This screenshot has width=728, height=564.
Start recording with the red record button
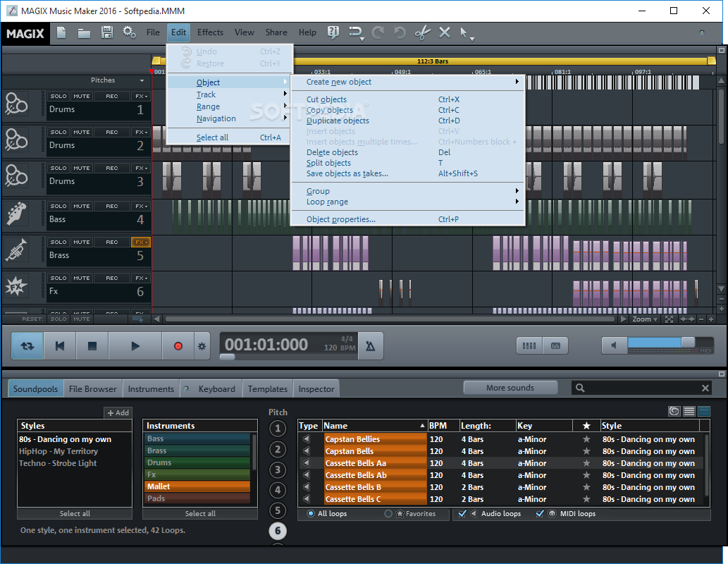tap(178, 346)
